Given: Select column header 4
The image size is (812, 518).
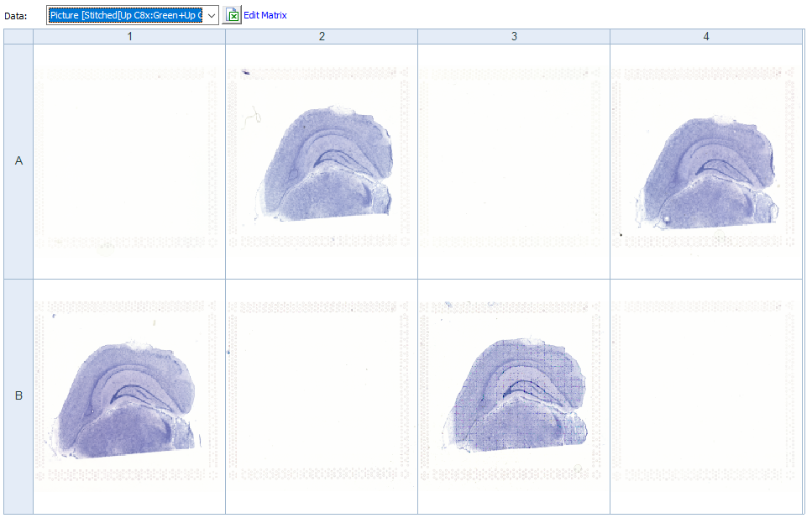Looking at the screenshot, I should 706,36.
